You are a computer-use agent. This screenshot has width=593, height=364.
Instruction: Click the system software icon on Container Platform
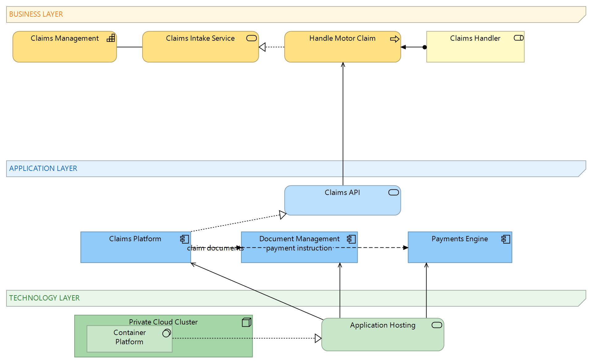click(166, 333)
